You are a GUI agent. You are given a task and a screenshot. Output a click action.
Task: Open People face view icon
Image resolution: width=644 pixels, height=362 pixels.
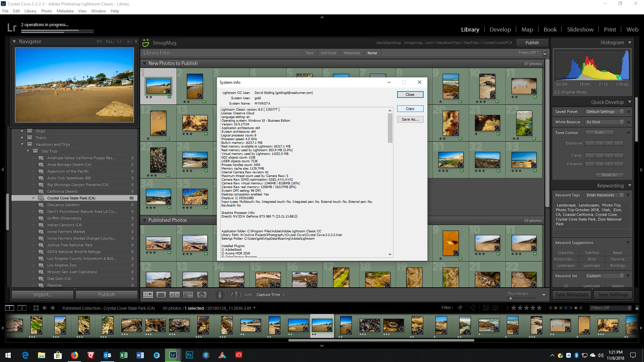[202, 295]
